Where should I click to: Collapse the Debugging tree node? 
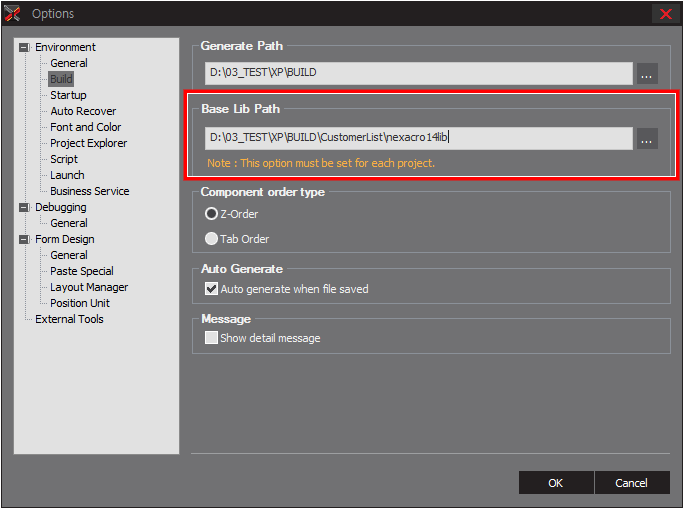click(25, 207)
